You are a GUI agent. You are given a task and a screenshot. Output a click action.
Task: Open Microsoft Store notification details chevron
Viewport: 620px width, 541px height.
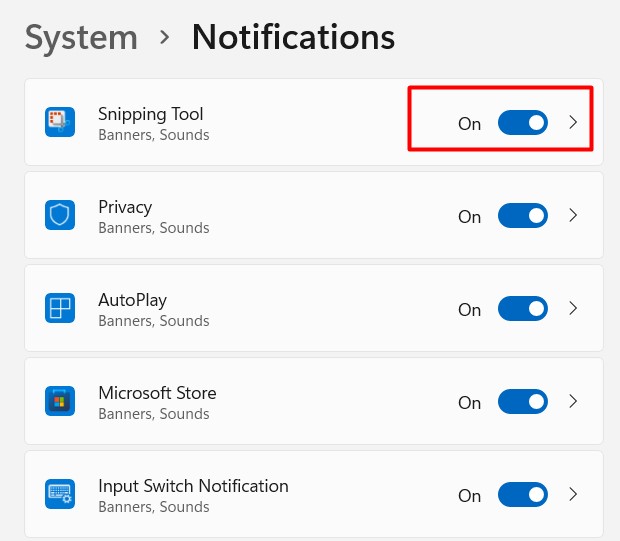573,402
